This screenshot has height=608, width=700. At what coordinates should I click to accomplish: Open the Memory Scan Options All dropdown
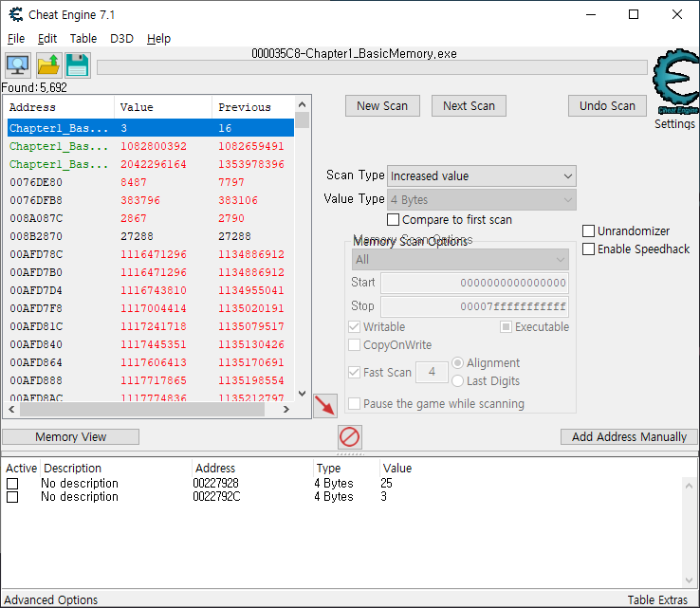coord(460,259)
